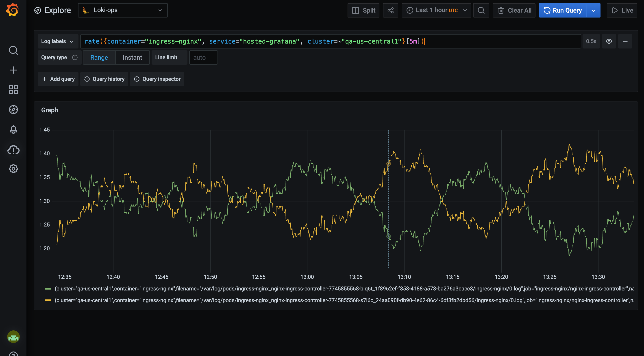Click the zoom out magnifier icon
The image size is (644, 356).
pyautogui.click(x=481, y=10)
